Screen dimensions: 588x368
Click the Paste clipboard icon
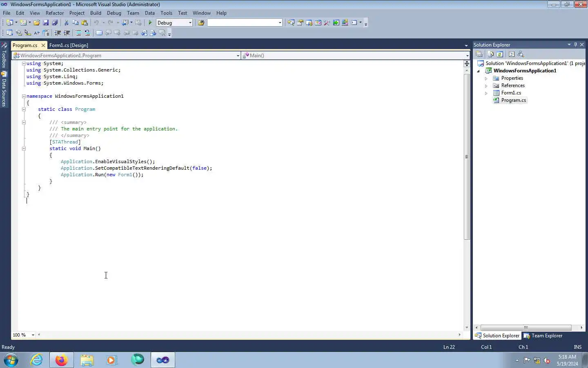(x=85, y=23)
